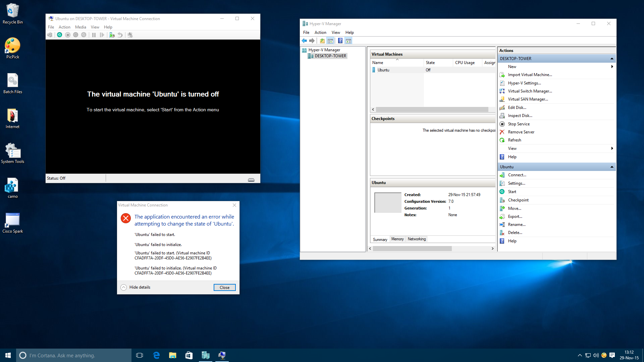Click Import Virtual Machine action
Image resolution: width=644 pixels, height=362 pixels.
530,75
